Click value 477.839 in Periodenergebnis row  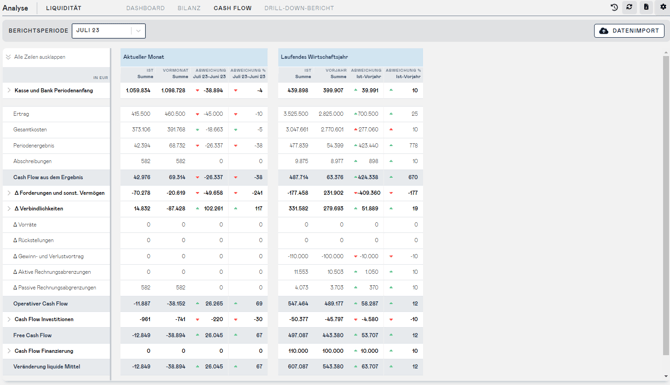click(x=299, y=146)
